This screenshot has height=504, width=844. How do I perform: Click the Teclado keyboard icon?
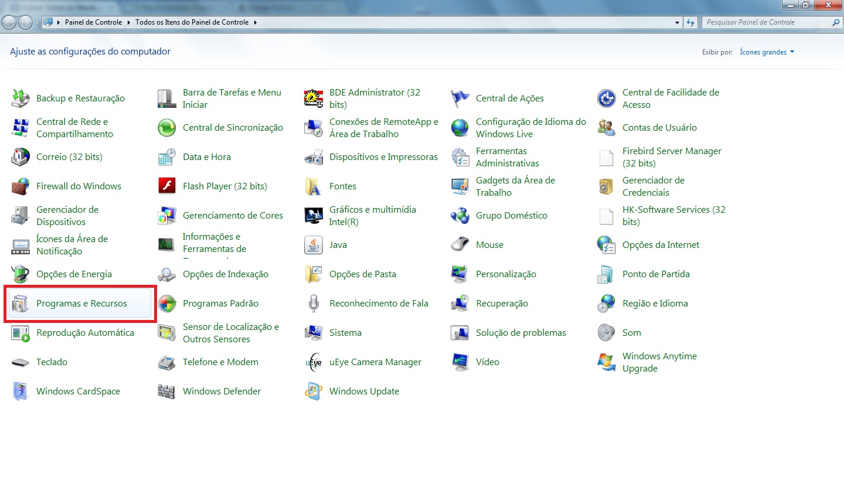[x=21, y=362]
